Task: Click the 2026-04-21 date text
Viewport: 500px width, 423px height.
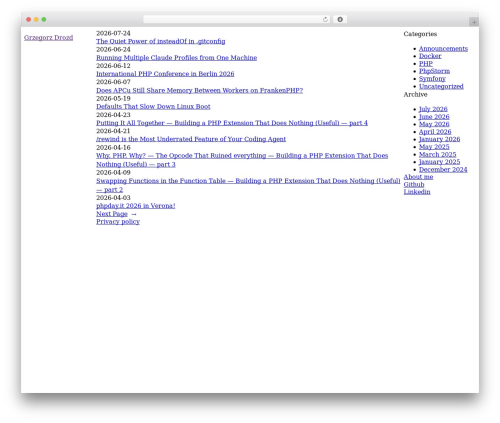Action: tap(113, 131)
